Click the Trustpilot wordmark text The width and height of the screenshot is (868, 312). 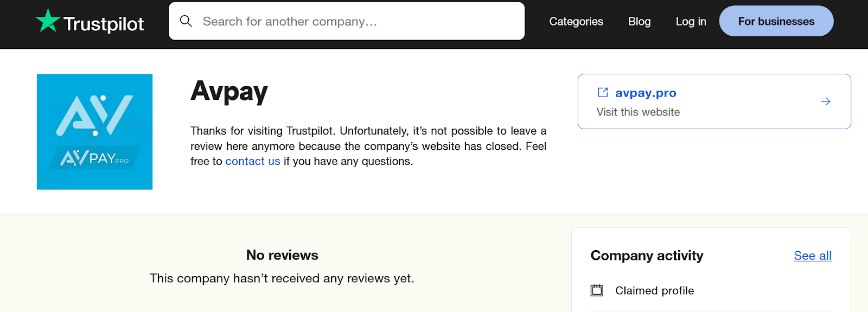(104, 24)
